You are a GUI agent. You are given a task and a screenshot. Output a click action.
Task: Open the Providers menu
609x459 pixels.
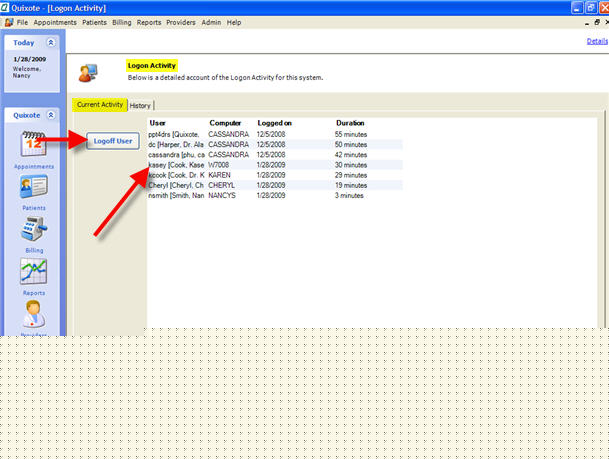pos(181,23)
